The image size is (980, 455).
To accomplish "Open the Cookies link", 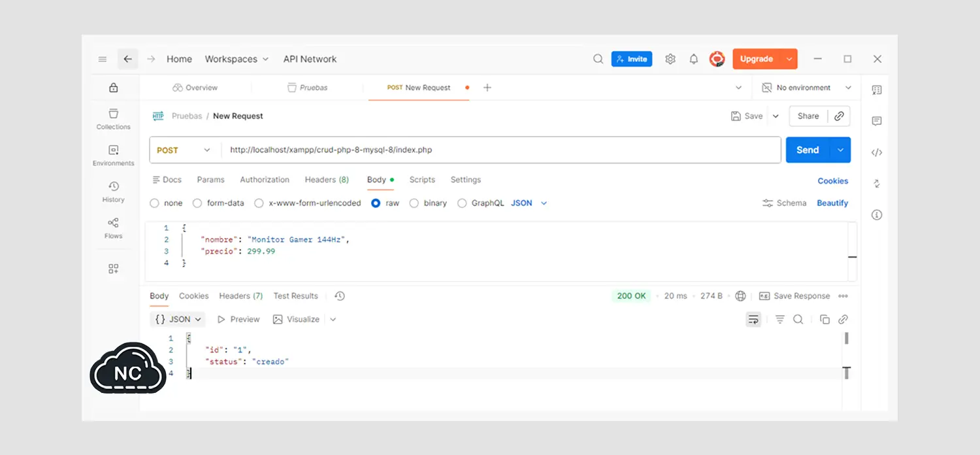I will point(833,181).
